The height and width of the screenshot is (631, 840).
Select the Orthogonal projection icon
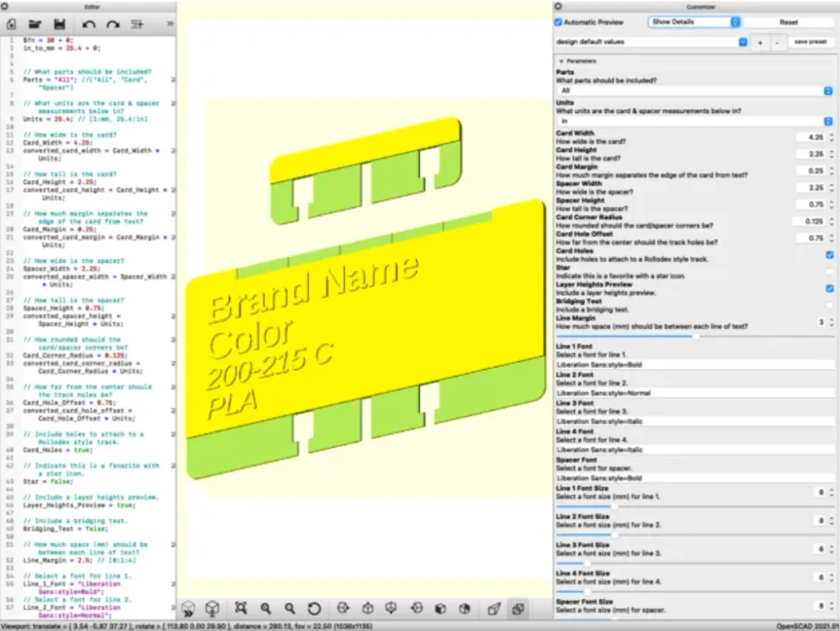tap(518, 609)
